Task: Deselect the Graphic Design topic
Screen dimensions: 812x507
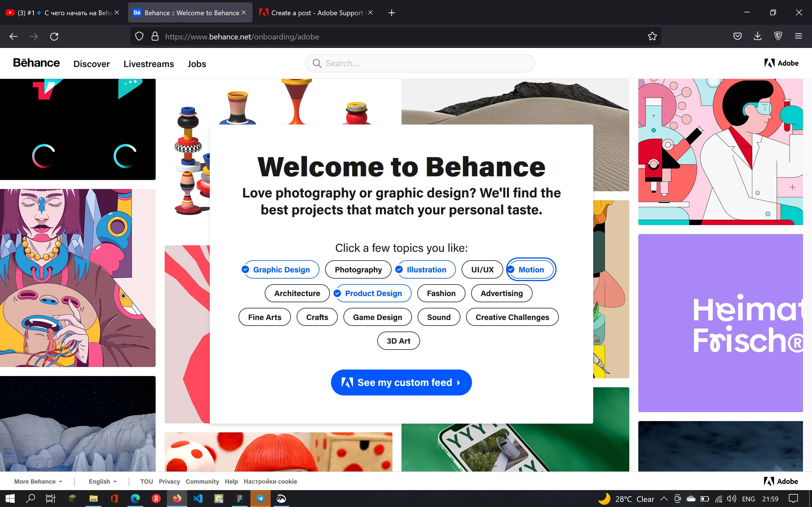Action: point(281,270)
